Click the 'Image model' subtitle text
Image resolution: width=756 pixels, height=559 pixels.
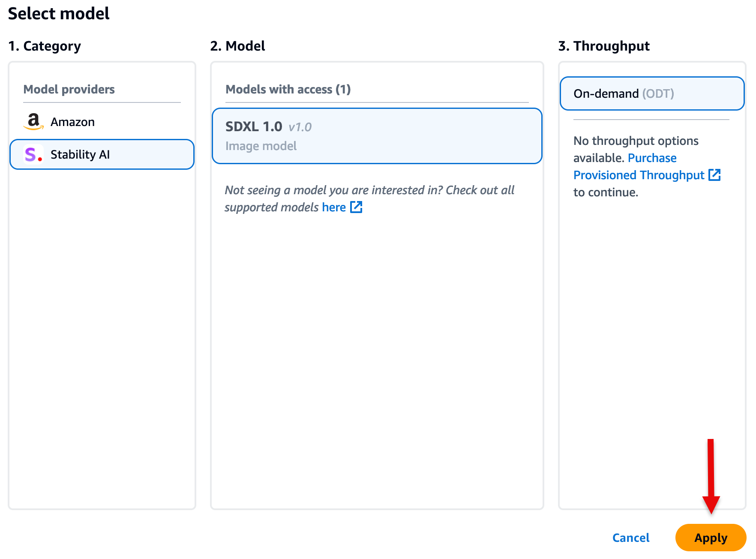261,146
